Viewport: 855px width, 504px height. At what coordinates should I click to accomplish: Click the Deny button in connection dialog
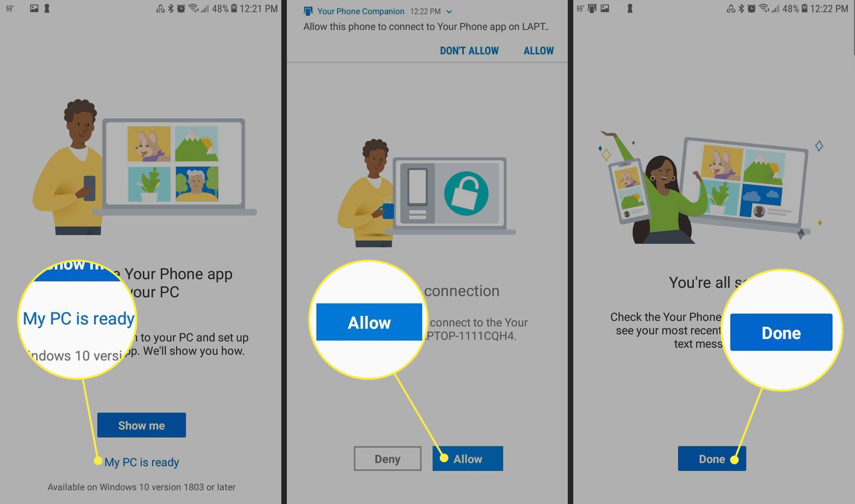click(387, 458)
